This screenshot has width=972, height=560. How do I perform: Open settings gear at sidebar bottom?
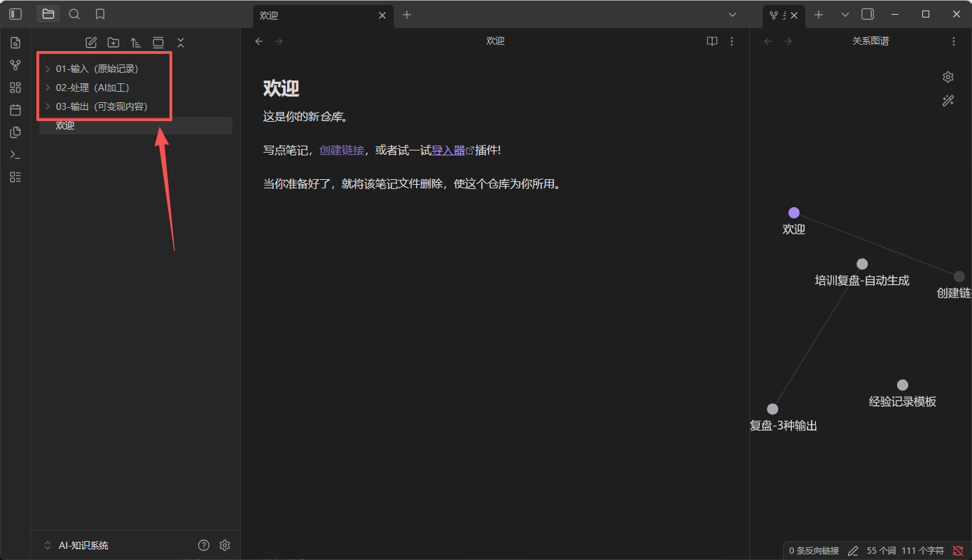pos(225,545)
